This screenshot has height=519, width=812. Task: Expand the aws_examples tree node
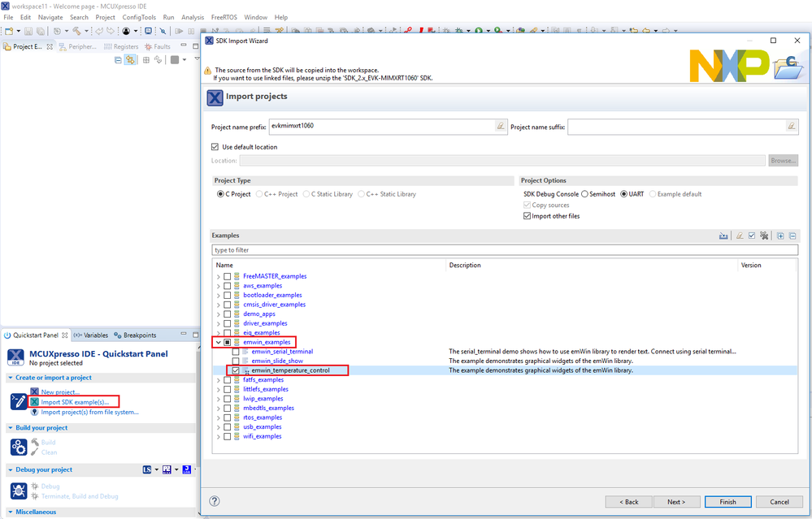tap(219, 286)
